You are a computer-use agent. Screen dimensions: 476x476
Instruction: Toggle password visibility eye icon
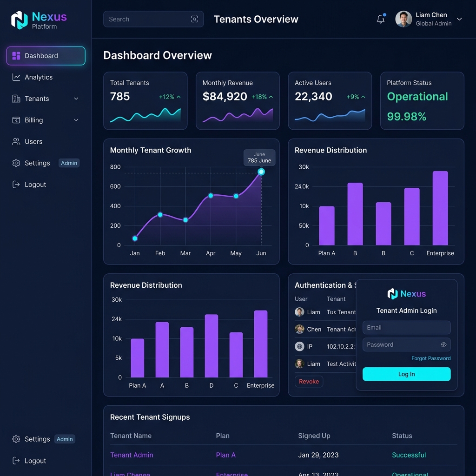point(443,344)
